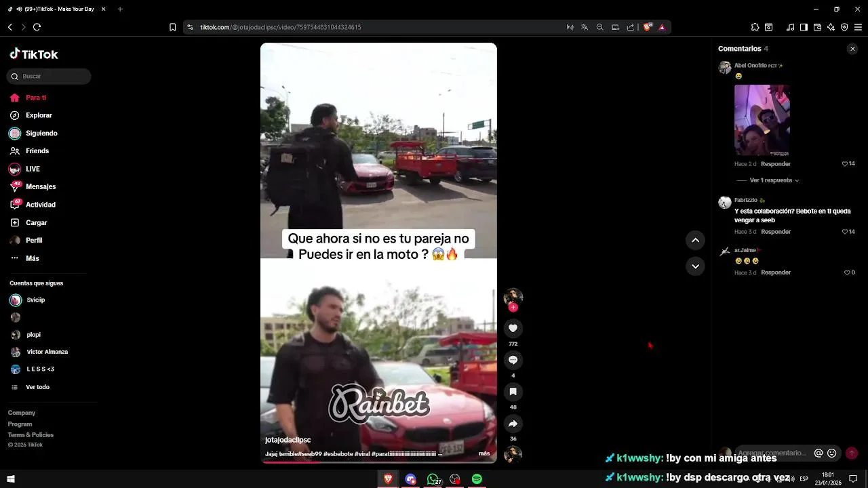Image resolution: width=868 pixels, height=488 pixels.
Task: Open Abel Onofrio's comment image
Action: point(762,121)
